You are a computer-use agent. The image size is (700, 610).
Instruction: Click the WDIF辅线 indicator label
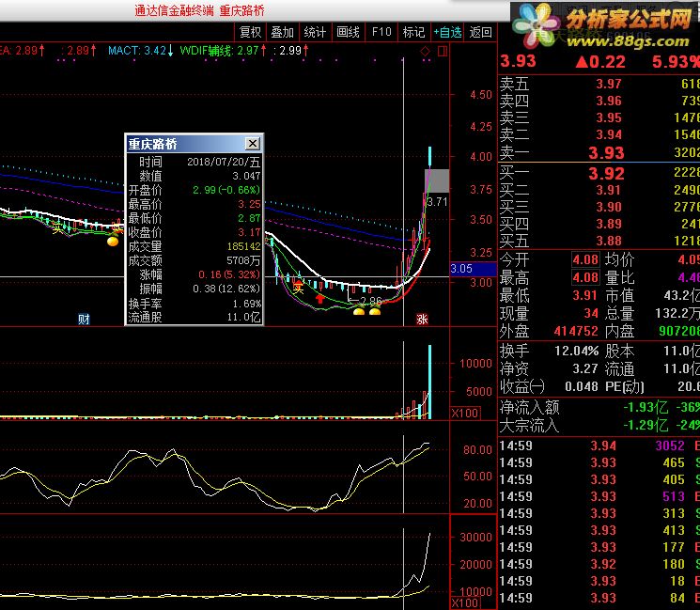[x=223, y=51]
